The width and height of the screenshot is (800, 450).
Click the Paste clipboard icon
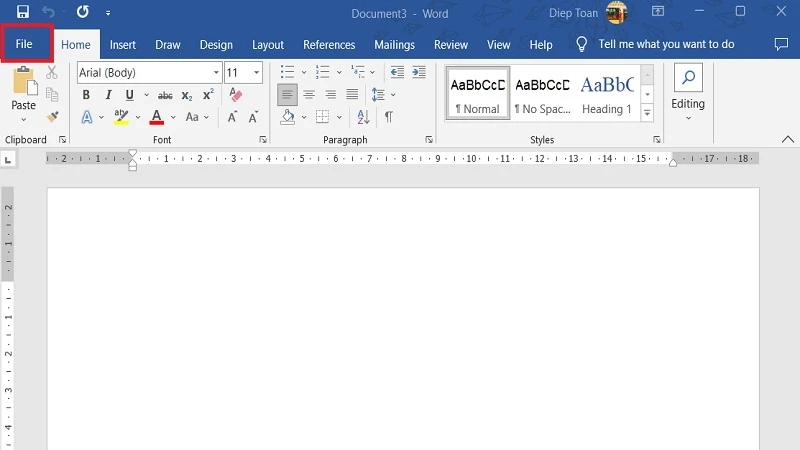(x=24, y=82)
